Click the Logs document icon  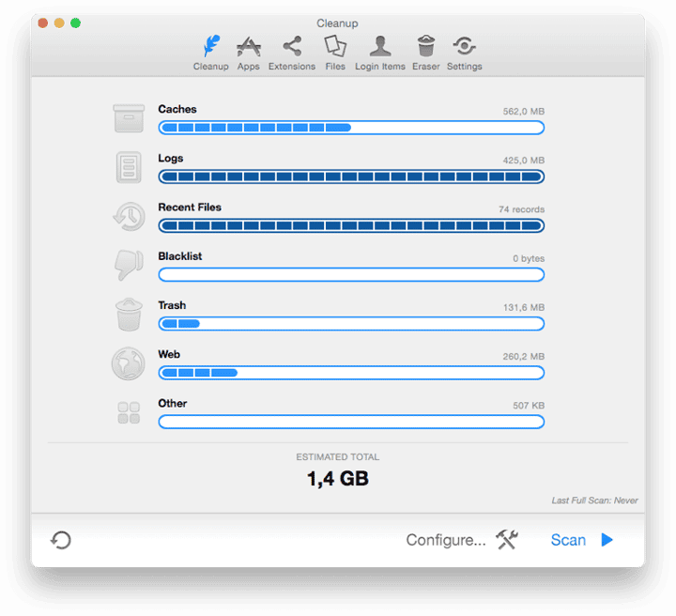click(x=129, y=167)
